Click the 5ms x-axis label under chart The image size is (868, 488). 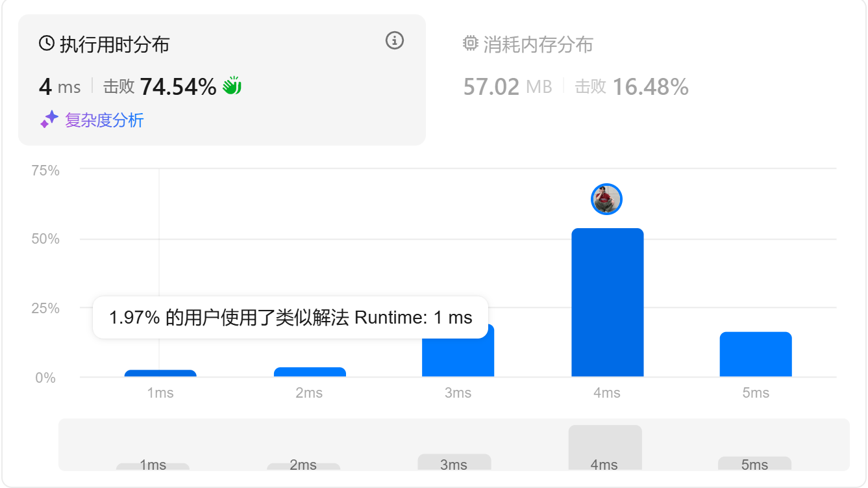click(756, 393)
